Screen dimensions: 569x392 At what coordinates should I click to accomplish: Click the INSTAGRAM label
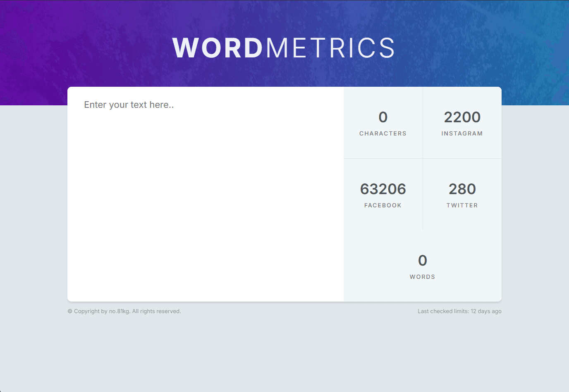[x=462, y=133]
